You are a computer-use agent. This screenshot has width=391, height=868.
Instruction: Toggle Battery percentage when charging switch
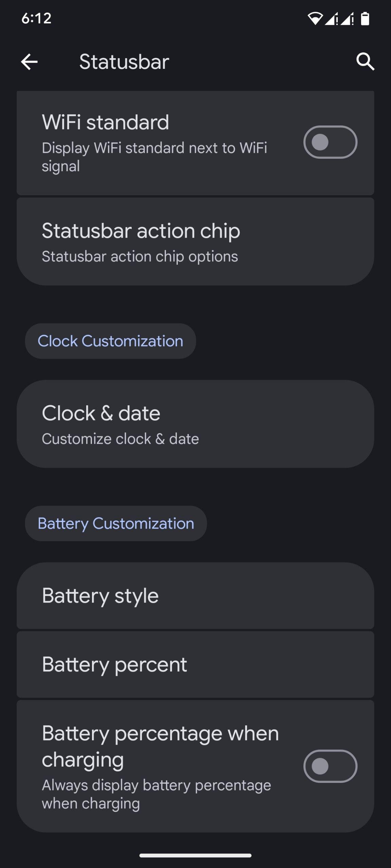[x=330, y=766]
